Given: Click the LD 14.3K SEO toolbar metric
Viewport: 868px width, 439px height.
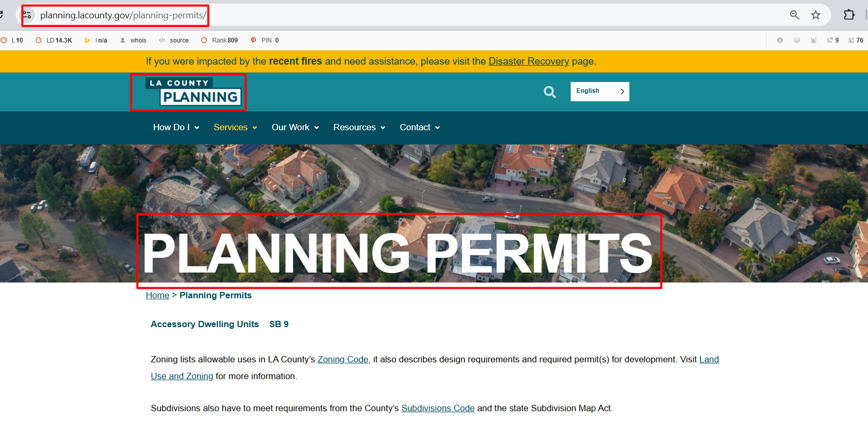Looking at the screenshot, I should coord(54,40).
